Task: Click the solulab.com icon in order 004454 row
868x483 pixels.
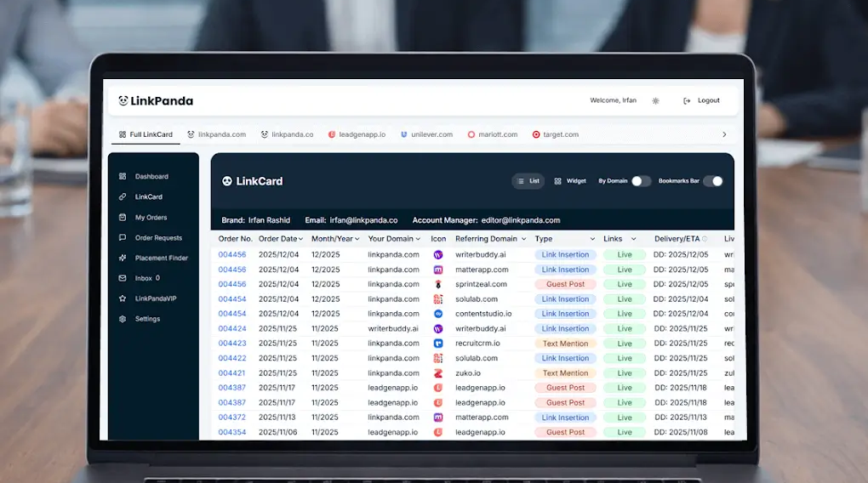Action: click(x=438, y=298)
